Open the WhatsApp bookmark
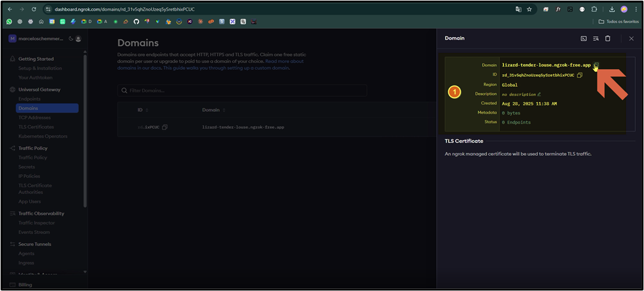Viewport: 644px width, 291px height. [9, 21]
